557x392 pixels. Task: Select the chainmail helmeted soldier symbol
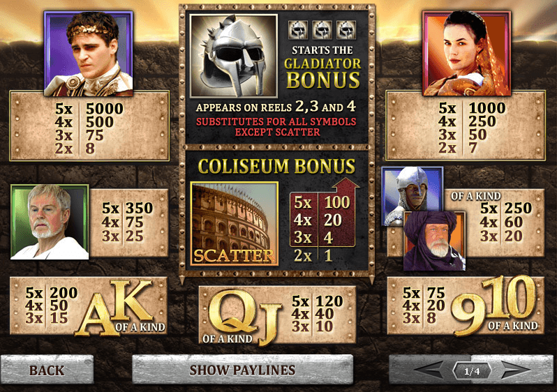(x=412, y=196)
